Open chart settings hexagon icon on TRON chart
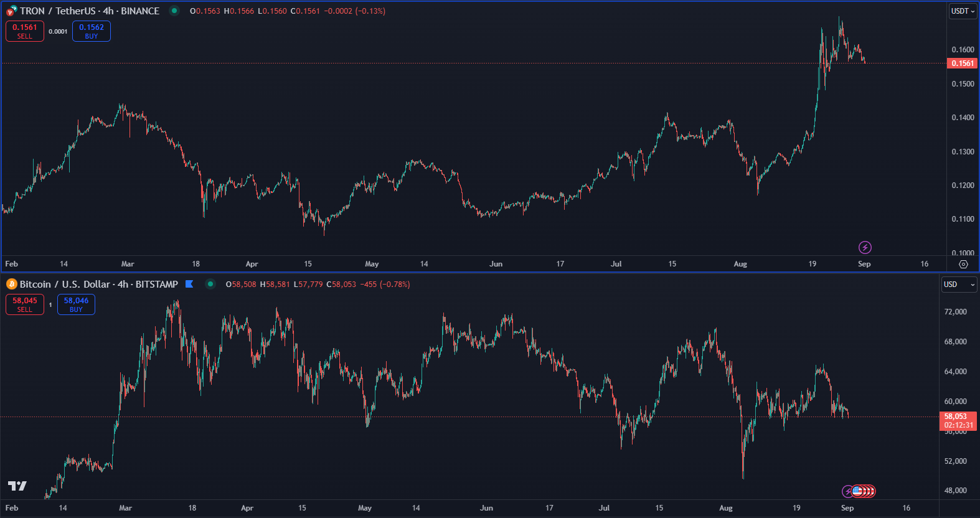Image resolution: width=980 pixels, height=518 pixels. (963, 264)
